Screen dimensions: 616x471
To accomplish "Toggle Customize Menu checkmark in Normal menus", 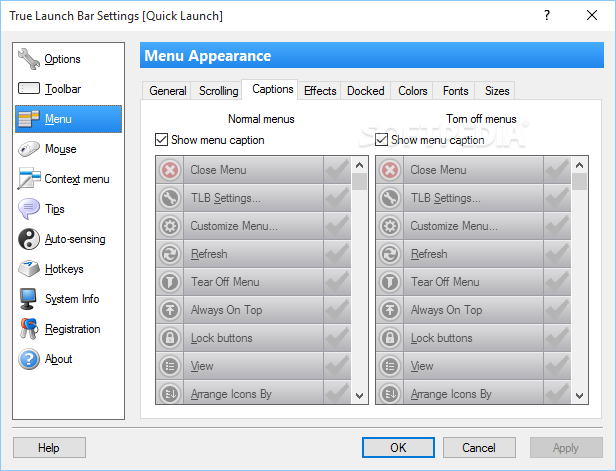I will 337,226.
